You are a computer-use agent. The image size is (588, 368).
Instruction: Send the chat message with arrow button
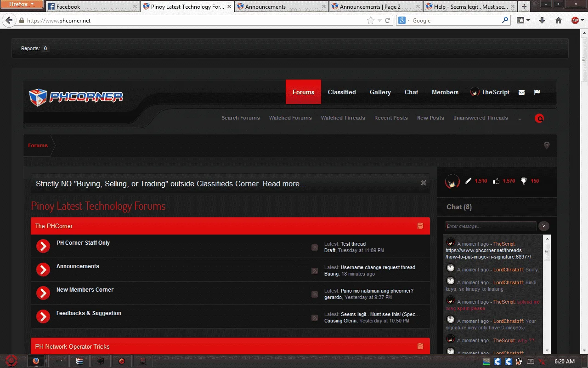pyautogui.click(x=544, y=226)
